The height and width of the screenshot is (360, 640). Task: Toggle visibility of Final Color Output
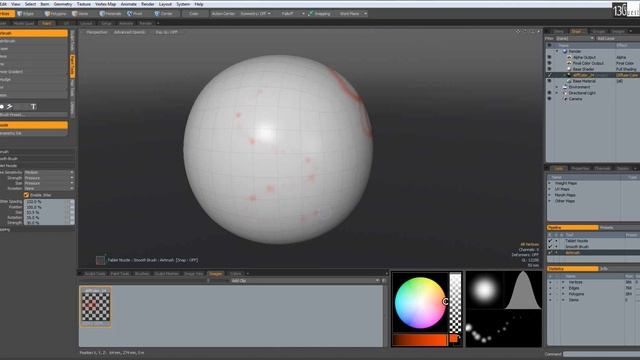[549, 63]
